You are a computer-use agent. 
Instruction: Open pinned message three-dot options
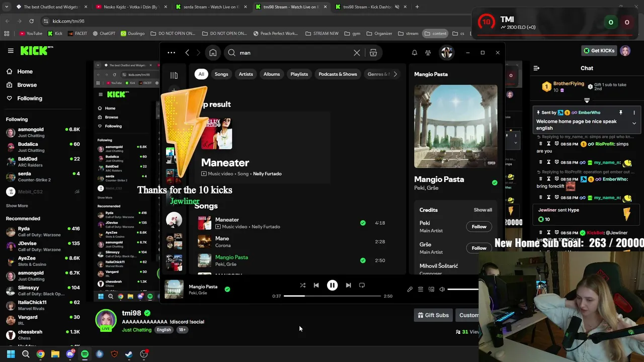pos(634,113)
